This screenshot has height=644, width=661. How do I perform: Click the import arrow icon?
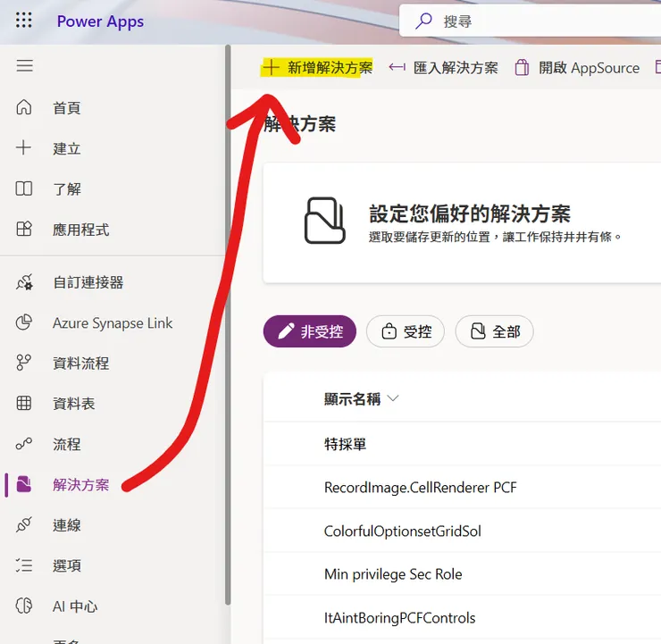pos(397,67)
